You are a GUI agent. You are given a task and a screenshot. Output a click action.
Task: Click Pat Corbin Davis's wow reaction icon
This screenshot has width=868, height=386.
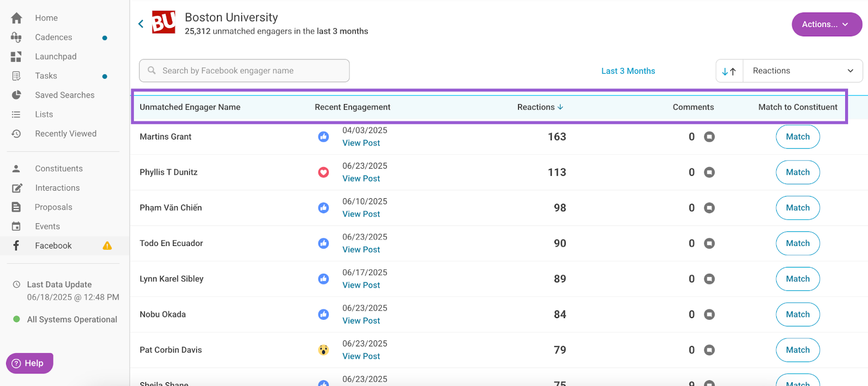pos(323,350)
